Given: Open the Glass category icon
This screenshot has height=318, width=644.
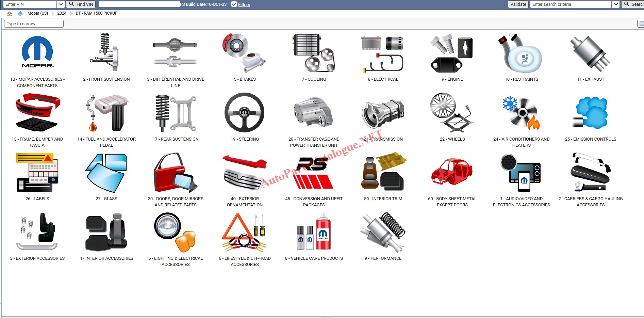Looking at the screenshot, I should pyautogui.click(x=106, y=173).
